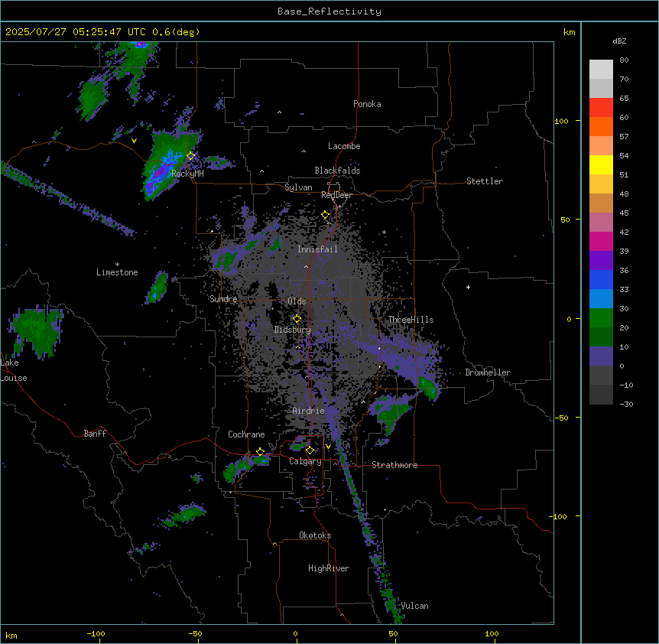Click the Didsbury town label

click(x=293, y=330)
